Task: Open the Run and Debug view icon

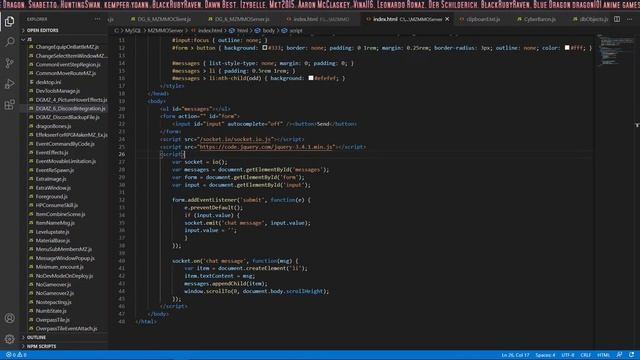Action: [x=9, y=84]
